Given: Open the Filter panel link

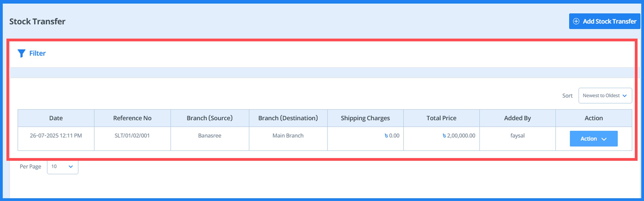Looking at the screenshot, I should (x=37, y=53).
